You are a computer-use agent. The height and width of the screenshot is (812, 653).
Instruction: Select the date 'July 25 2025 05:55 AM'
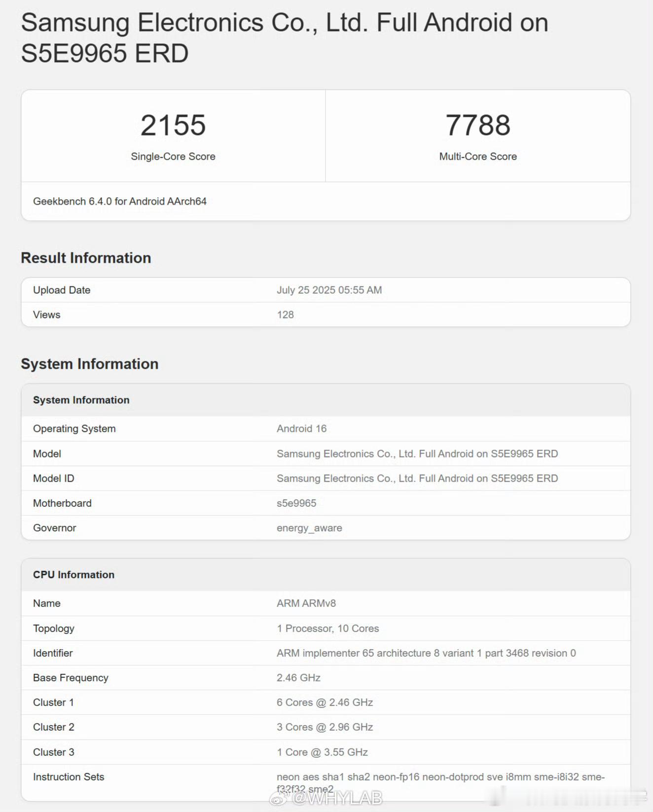329,290
